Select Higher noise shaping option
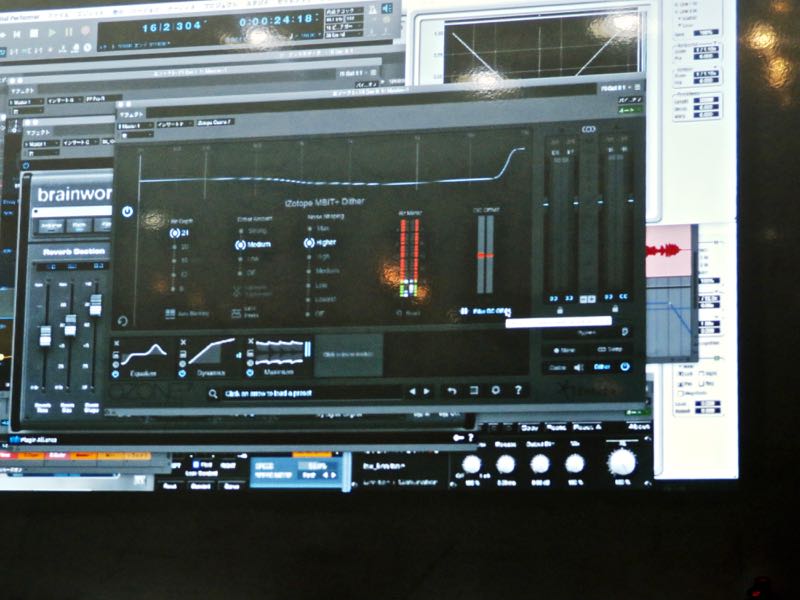800x600 pixels. pyautogui.click(x=320, y=243)
